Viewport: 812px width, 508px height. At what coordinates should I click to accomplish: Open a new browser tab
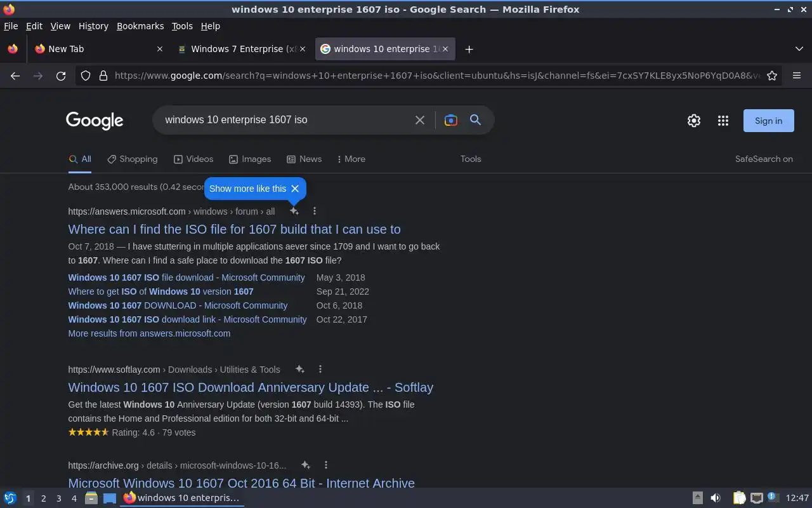click(x=469, y=49)
